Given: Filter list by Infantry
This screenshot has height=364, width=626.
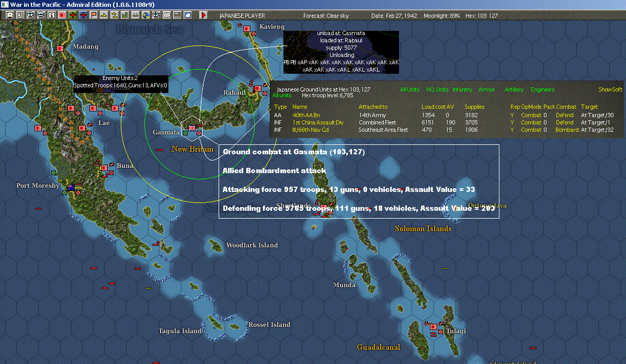Looking at the screenshot, I should [462, 89].
